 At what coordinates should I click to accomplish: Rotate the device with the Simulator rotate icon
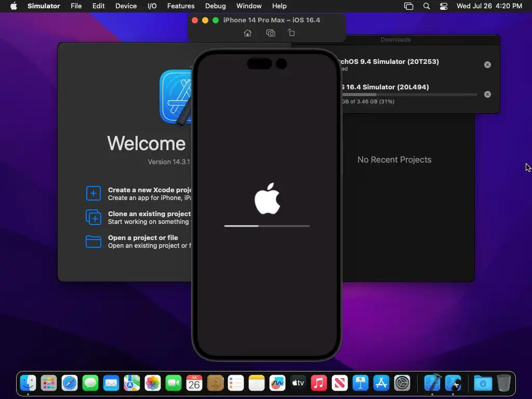(x=291, y=33)
